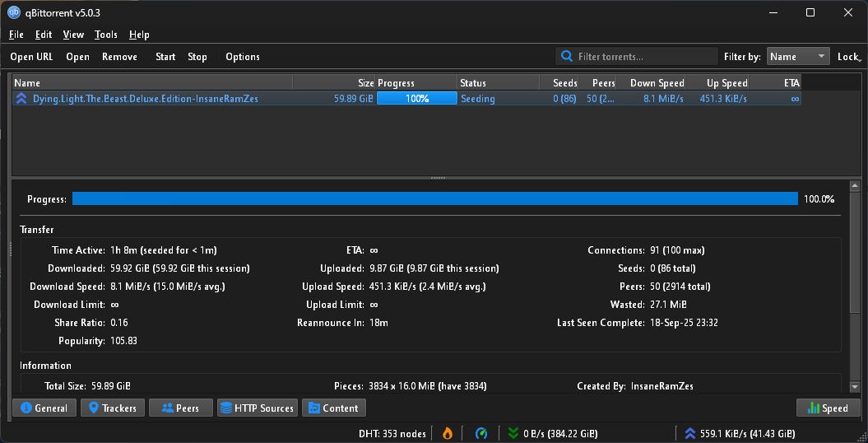The width and height of the screenshot is (868, 443).
Task: Sort by Up Speed column header
Action: tap(717, 83)
